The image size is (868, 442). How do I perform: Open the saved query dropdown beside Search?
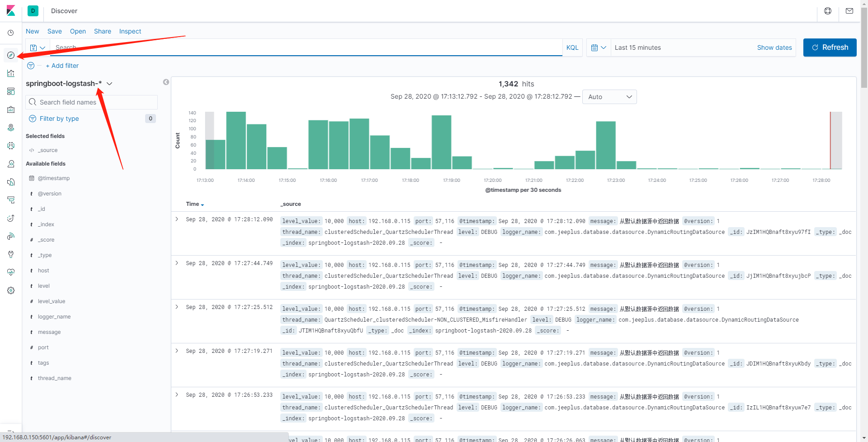(x=38, y=48)
